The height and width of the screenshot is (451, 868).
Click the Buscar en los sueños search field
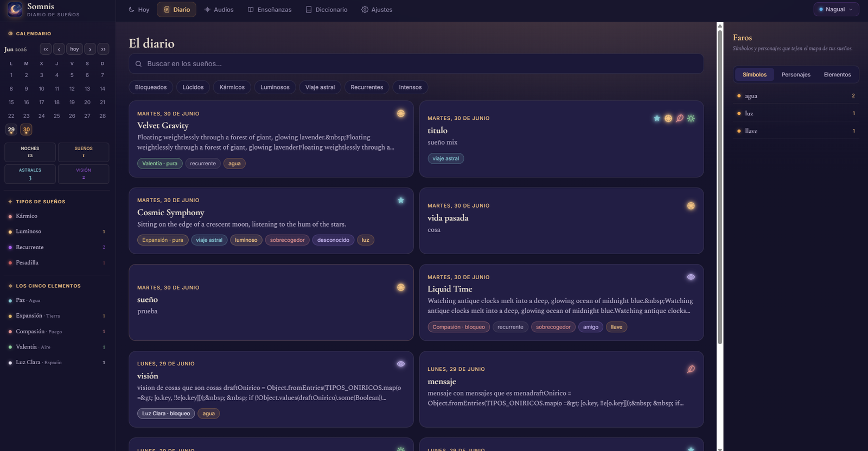coord(416,64)
